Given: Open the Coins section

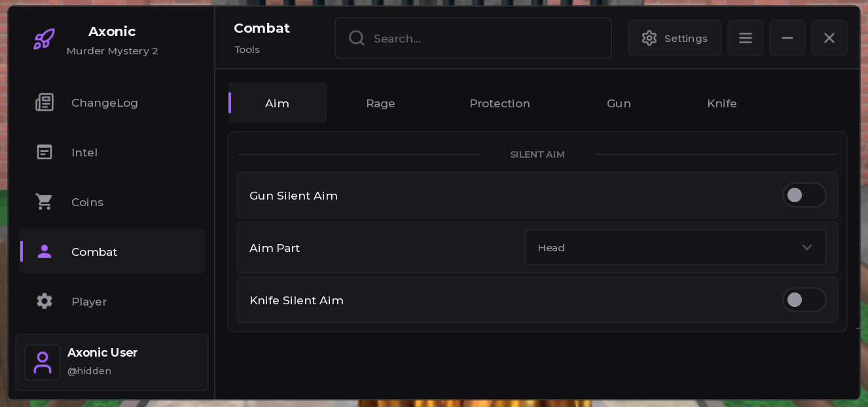Looking at the screenshot, I should click(112, 202).
